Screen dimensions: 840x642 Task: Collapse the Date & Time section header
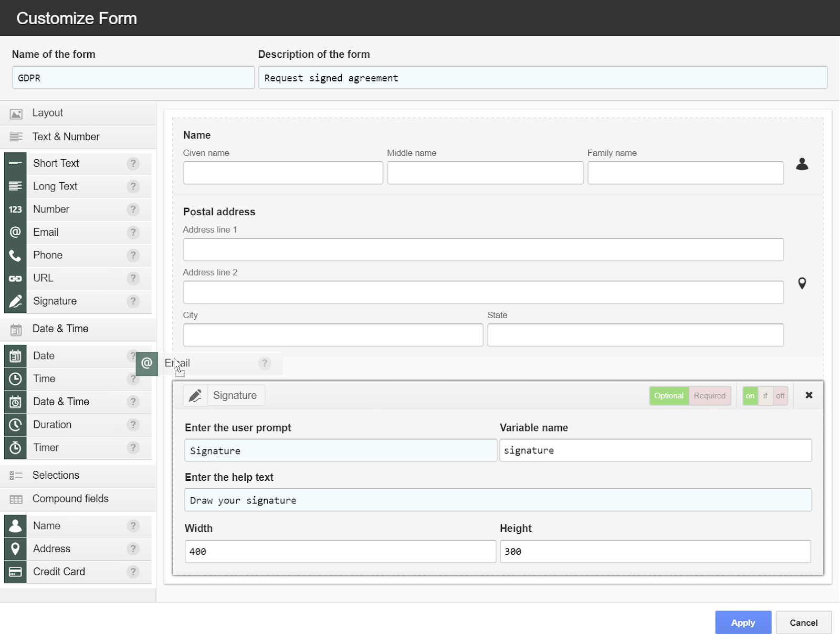pos(78,329)
